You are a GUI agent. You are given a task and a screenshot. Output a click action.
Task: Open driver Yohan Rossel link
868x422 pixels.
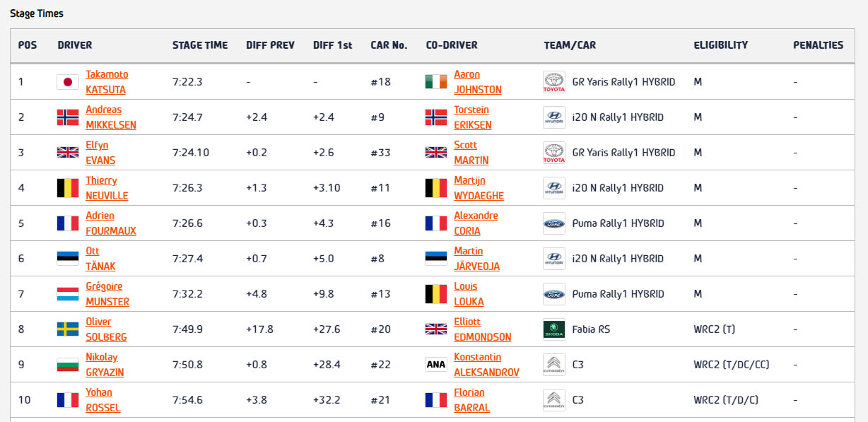pyautogui.click(x=103, y=400)
